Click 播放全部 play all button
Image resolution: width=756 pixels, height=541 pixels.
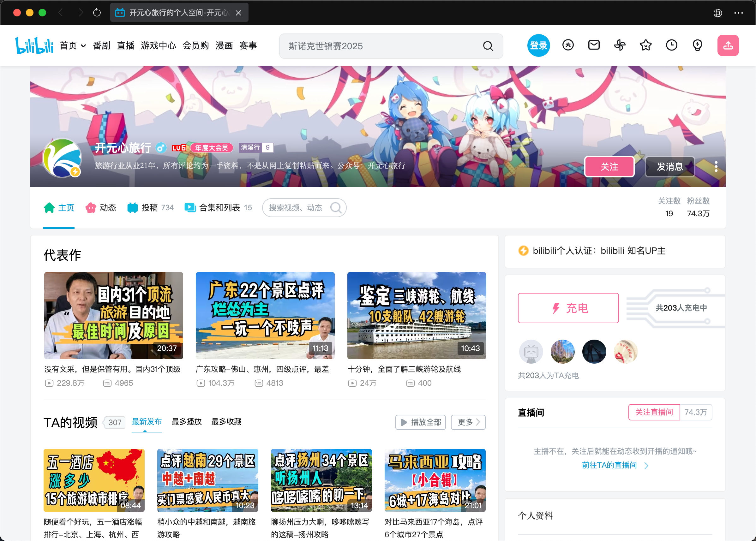420,422
